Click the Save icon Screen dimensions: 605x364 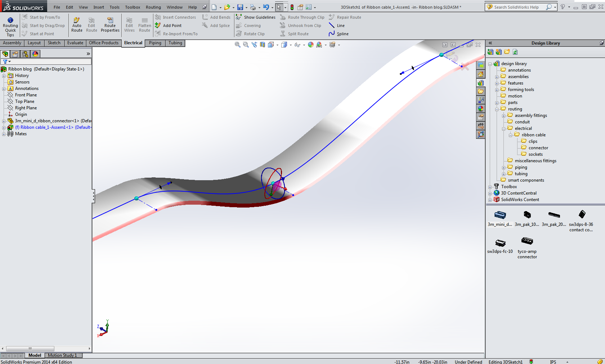coord(240,7)
